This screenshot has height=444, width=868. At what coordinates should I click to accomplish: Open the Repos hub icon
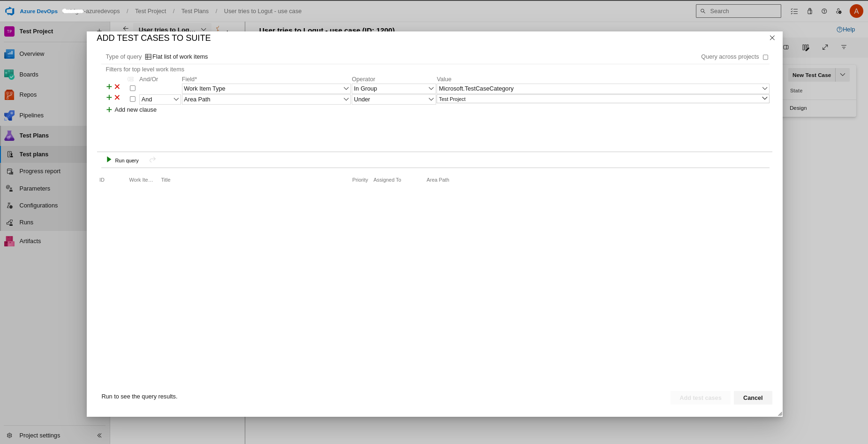(9, 95)
